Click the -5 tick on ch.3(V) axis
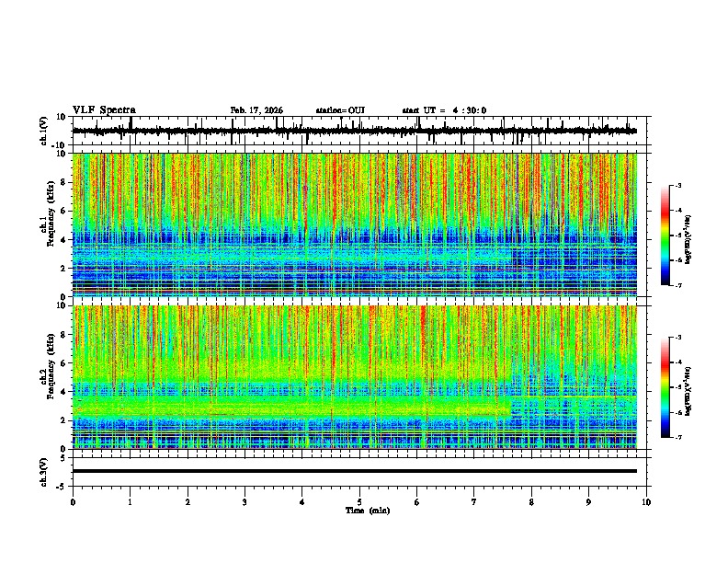The image size is (728, 563). tap(63, 486)
